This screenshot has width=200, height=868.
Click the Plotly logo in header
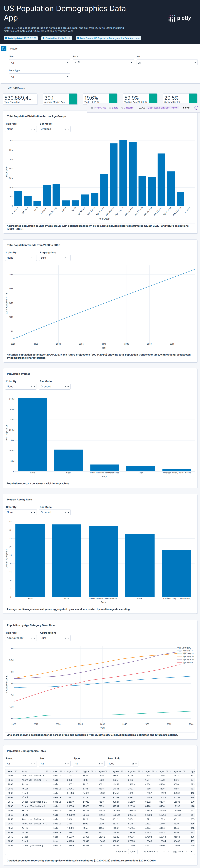pyautogui.click(x=179, y=18)
